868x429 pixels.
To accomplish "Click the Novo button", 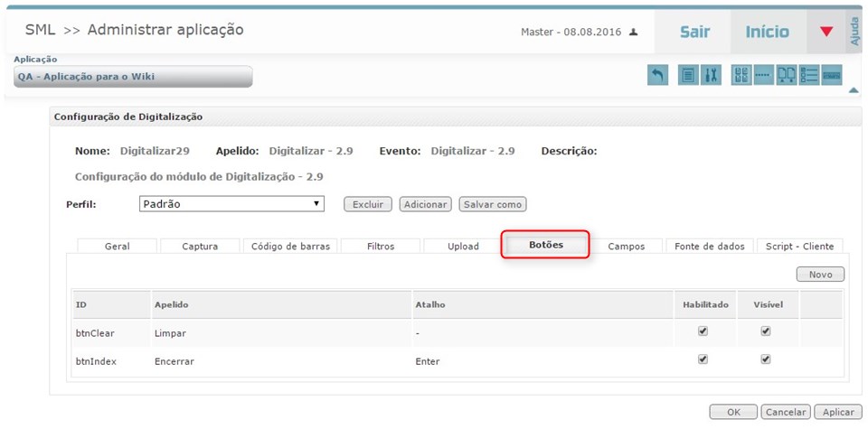I will (819, 275).
